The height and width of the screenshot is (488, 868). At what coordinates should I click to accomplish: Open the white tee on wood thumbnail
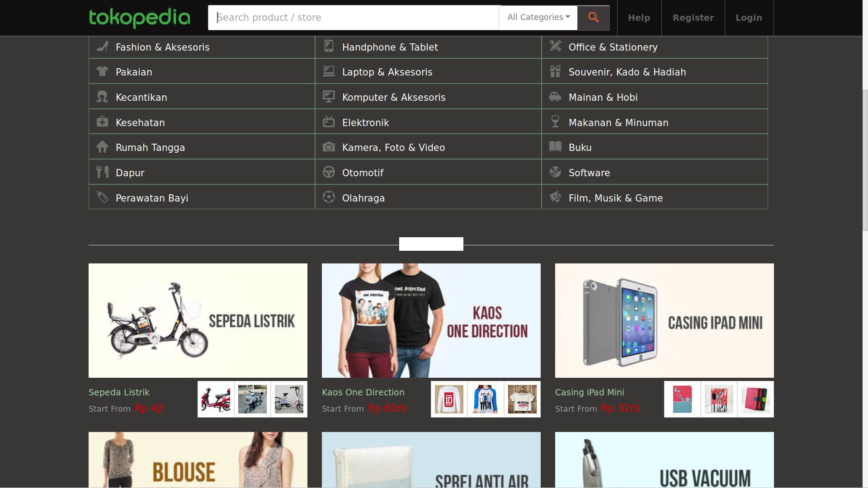click(522, 399)
